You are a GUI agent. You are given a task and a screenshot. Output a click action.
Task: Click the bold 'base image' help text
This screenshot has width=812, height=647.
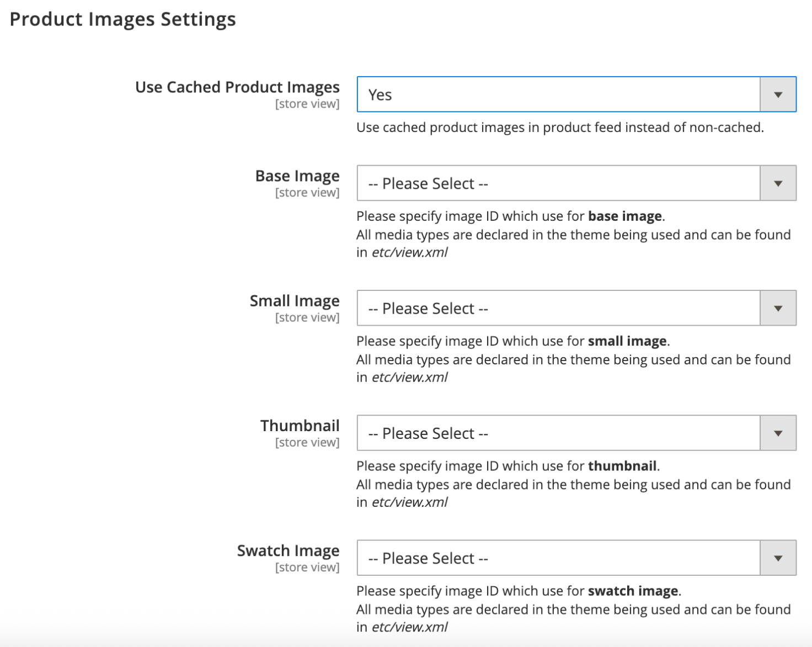point(625,216)
